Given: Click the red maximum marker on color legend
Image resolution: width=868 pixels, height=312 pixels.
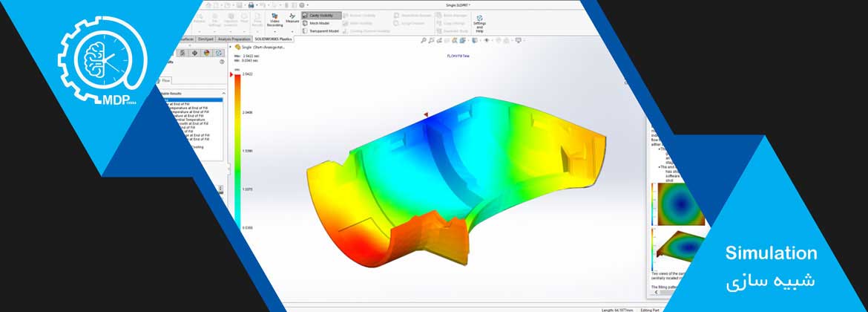Looking at the screenshot, I should tap(230, 75).
